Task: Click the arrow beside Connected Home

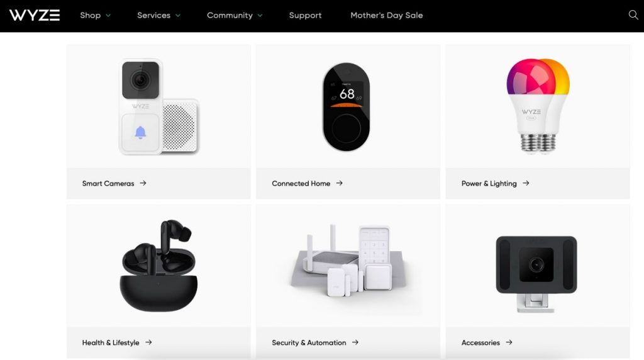Action: [x=339, y=183]
